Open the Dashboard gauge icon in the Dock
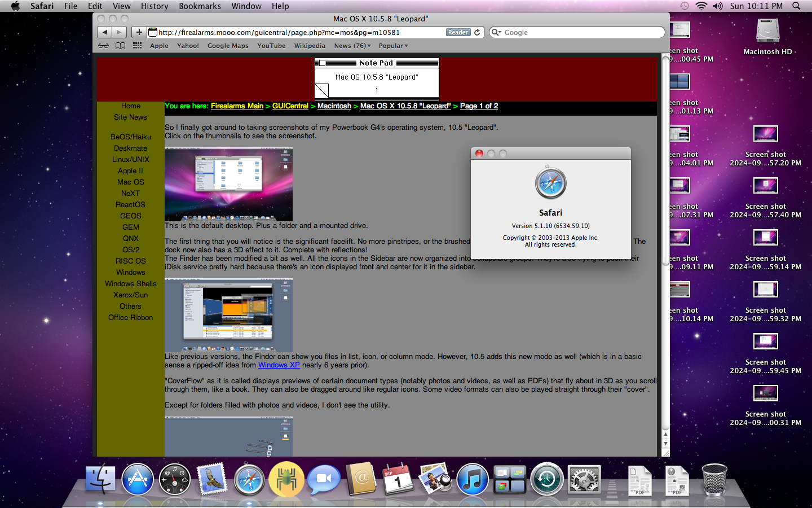 coord(175,479)
